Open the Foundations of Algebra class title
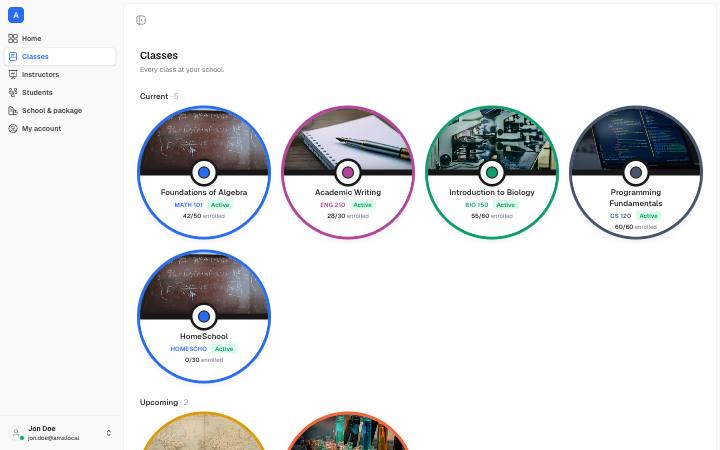Image resolution: width=720 pixels, height=450 pixels. click(x=204, y=192)
